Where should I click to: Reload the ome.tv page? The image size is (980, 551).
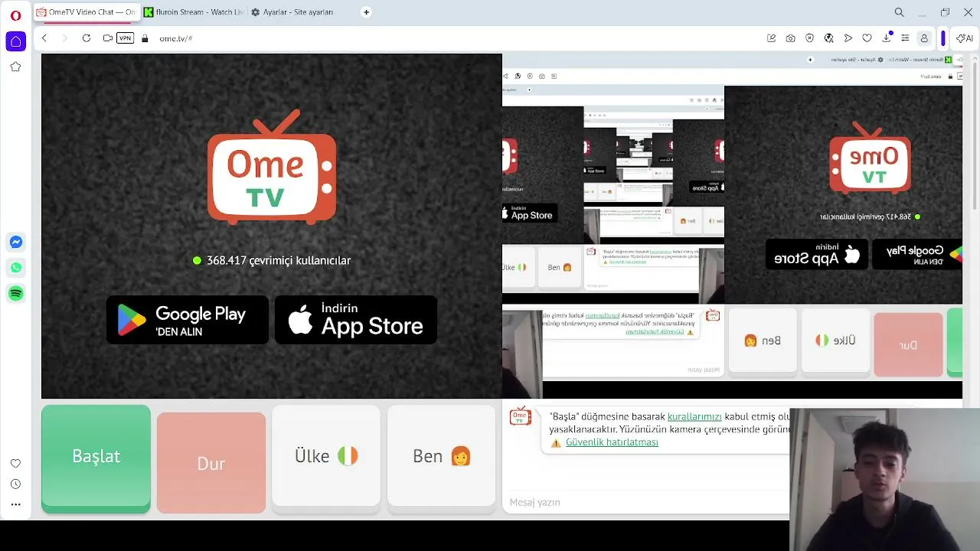[x=87, y=38]
